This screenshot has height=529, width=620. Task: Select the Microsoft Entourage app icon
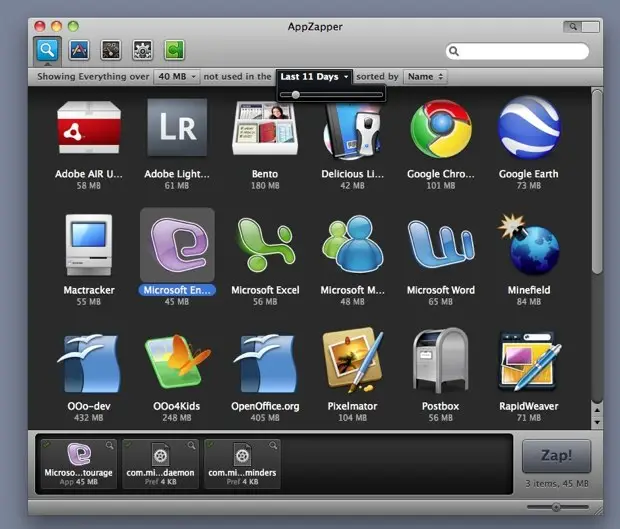[x=178, y=245]
